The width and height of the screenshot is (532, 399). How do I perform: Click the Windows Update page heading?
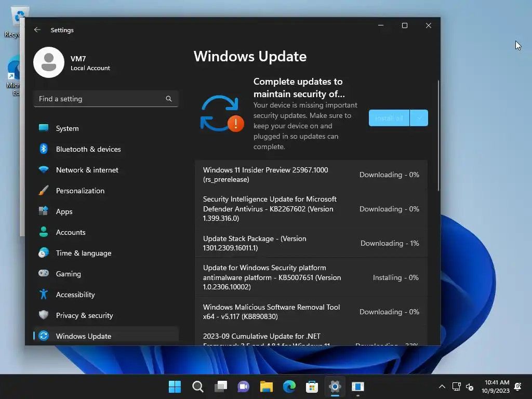[x=250, y=56]
